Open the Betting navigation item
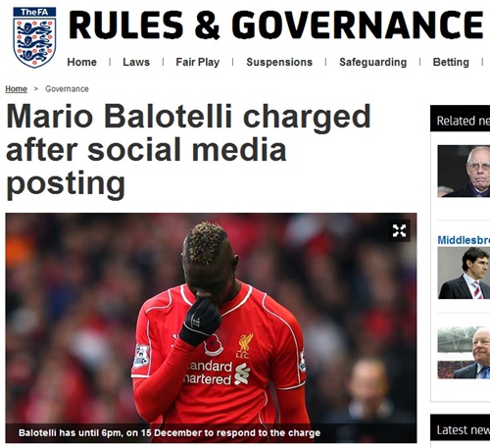 [451, 62]
